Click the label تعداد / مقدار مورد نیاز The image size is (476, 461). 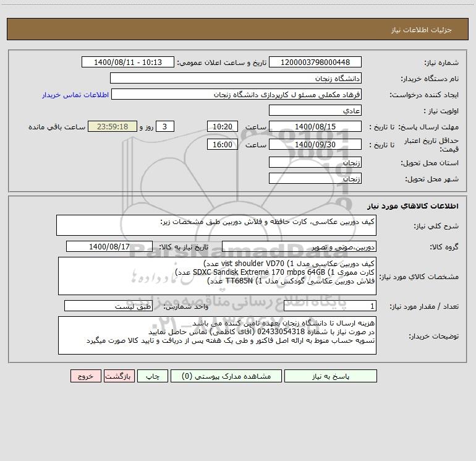point(424,307)
